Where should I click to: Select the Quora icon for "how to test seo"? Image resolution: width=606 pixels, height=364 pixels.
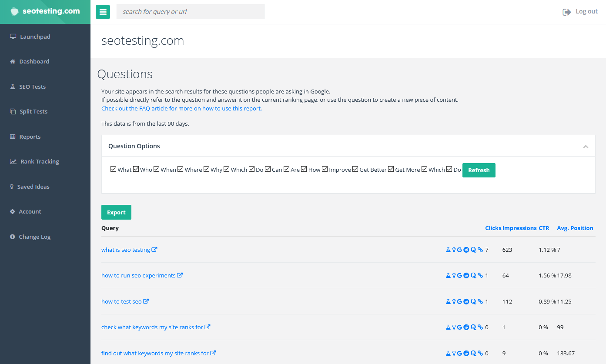[x=474, y=301]
